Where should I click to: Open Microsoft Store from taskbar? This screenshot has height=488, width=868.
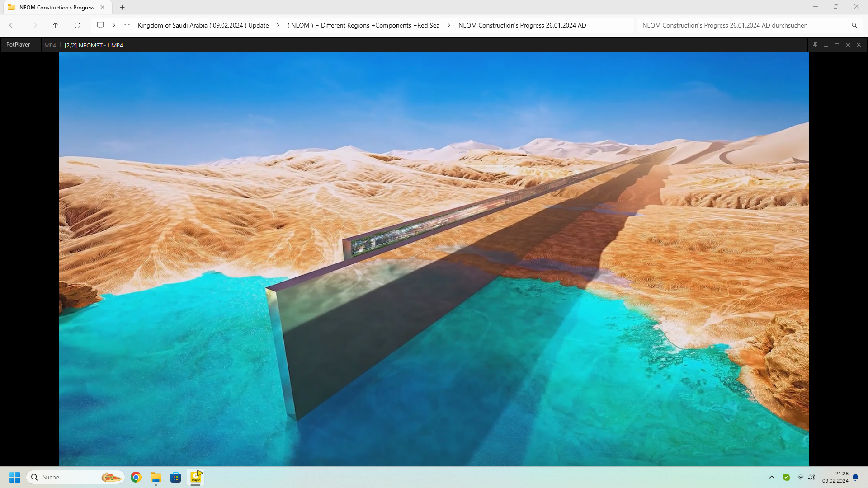(x=175, y=477)
